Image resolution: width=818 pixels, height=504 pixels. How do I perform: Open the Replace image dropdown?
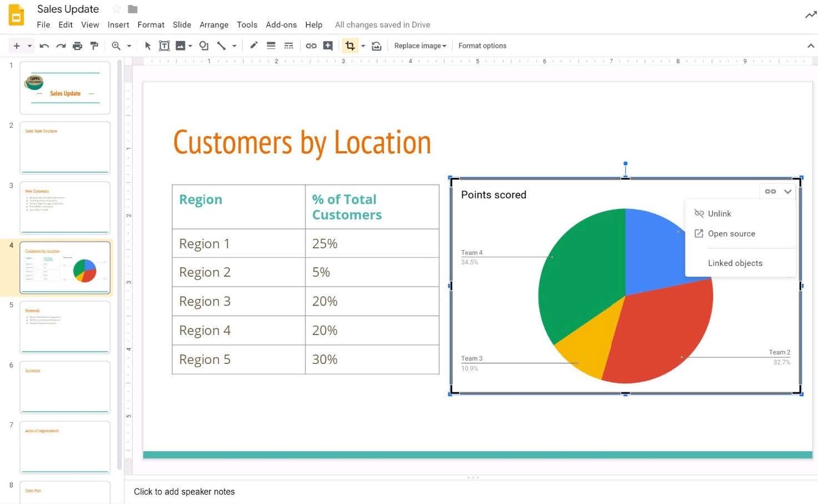click(420, 46)
